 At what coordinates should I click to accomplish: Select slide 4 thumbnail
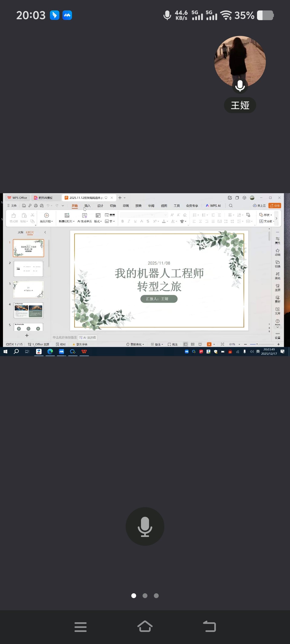28,310
